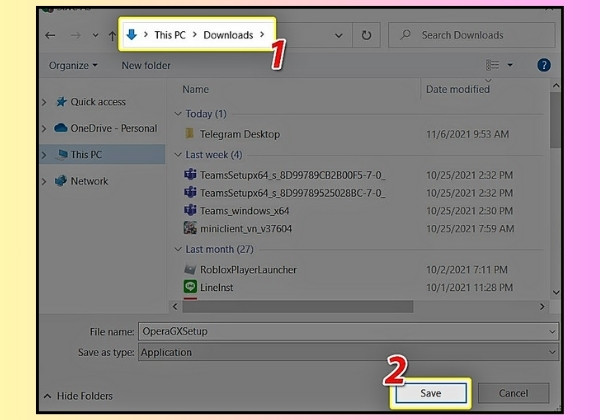Click the miniclient_vn_v37604 file icon
This screenshot has width=600, height=420.
pos(190,228)
